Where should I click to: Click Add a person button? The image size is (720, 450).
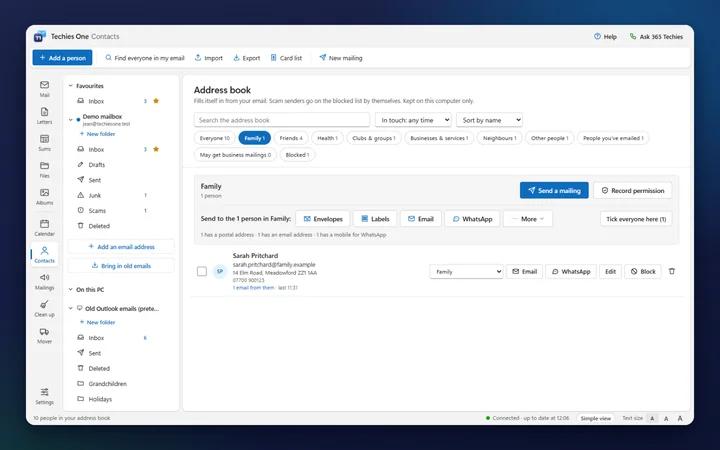point(62,58)
